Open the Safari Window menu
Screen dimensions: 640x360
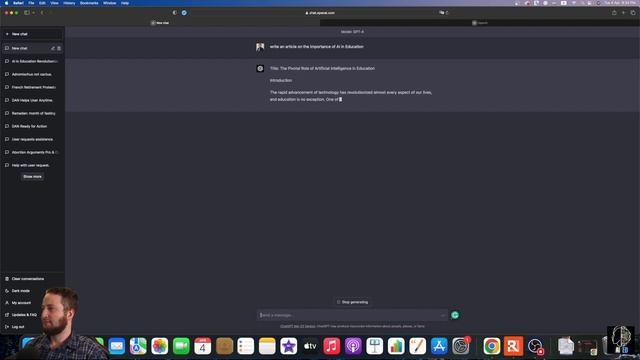[109, 3]
